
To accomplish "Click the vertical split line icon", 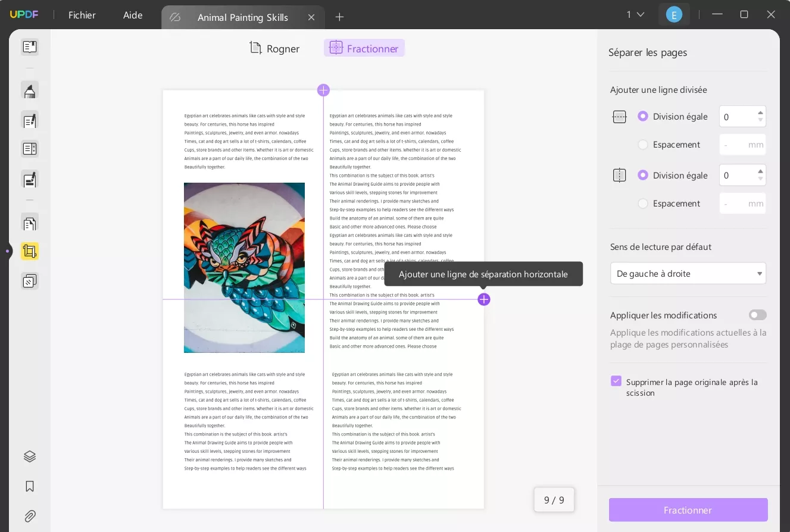I will tap(620, 176).
